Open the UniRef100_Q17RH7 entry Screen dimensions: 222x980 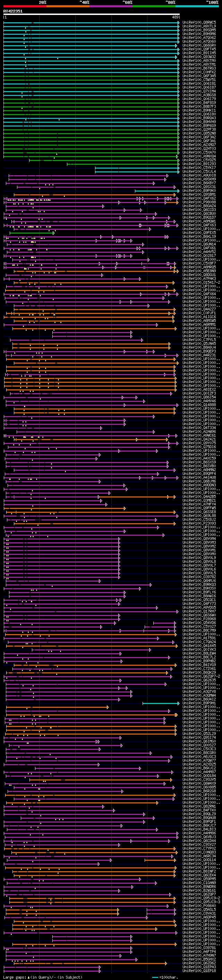click(x=199, y=611)
